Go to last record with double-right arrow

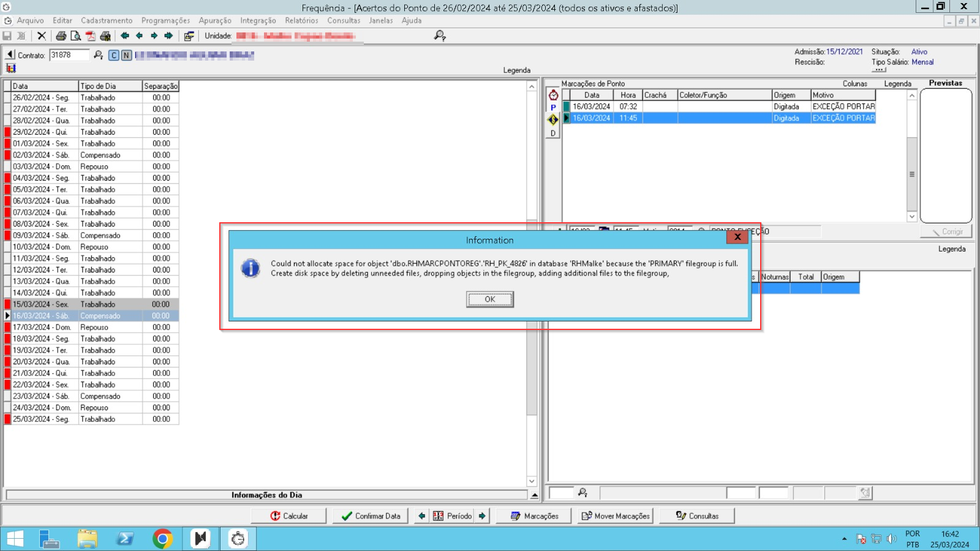[168, 36]
